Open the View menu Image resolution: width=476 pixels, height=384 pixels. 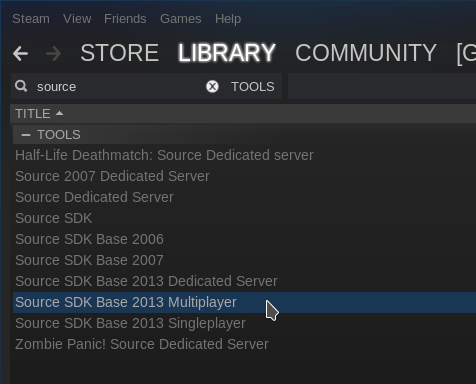click(x=77, y=19)
